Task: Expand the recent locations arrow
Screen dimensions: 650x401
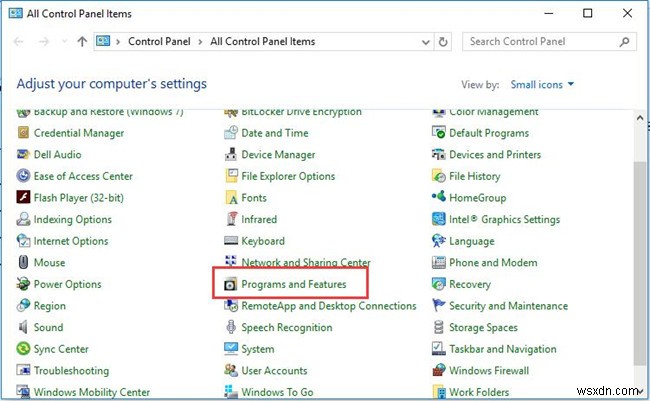Action: coord(64,41)
